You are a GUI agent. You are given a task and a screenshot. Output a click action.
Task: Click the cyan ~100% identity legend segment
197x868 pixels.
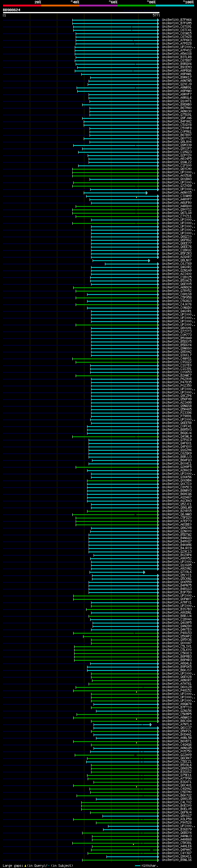coord(175,6)
